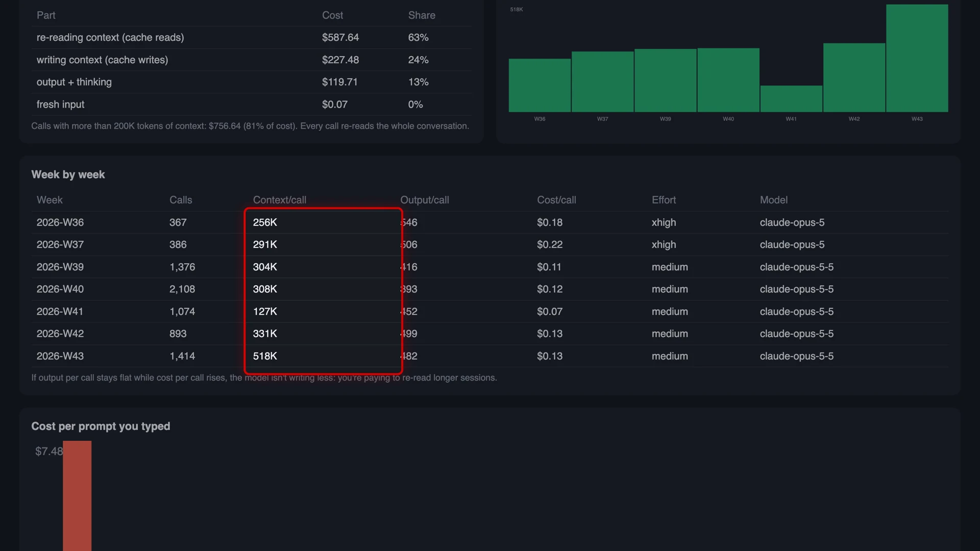This screenshot has width=980, height=551.
Task: Click the 1,414 calls value
Action: coord(182,356)
